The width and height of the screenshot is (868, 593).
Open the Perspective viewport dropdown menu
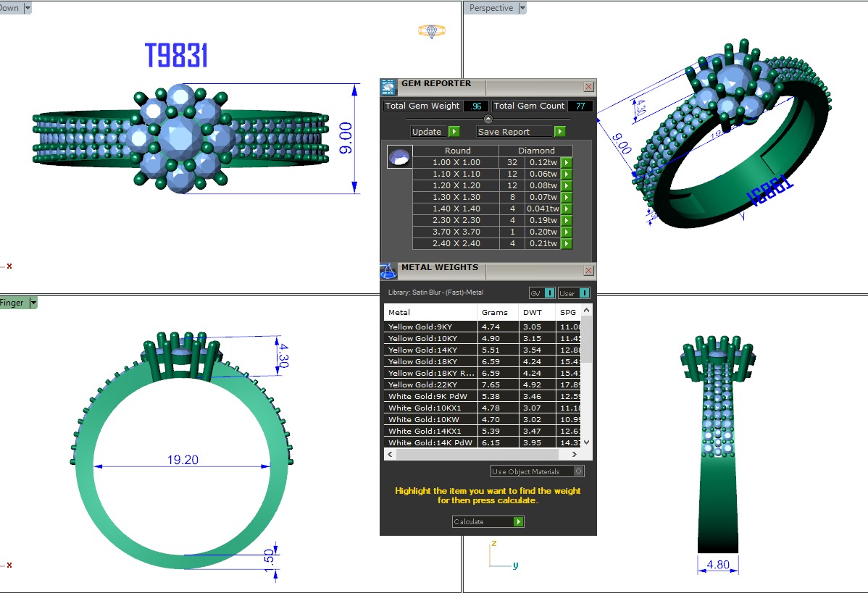(x=521, y=8)
